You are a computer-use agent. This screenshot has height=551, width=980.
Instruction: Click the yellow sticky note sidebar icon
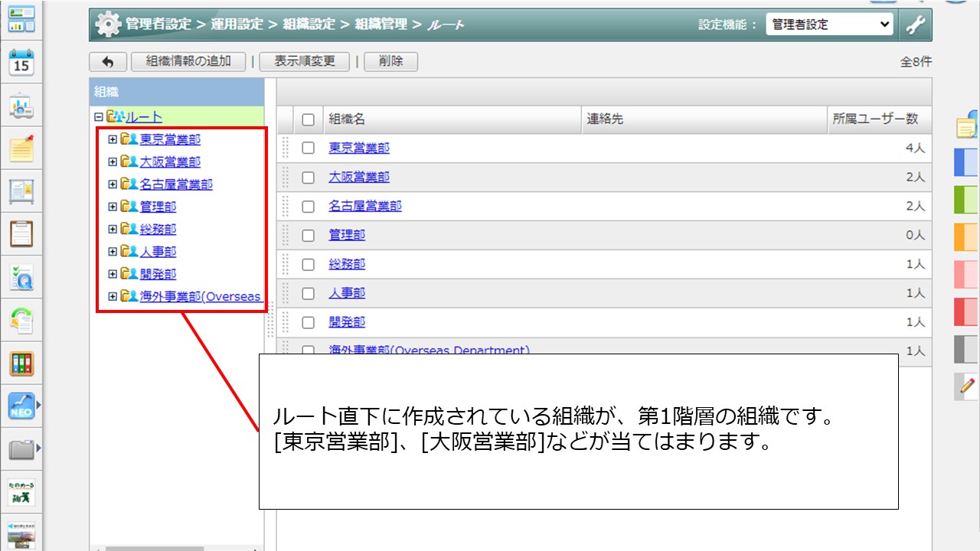click(x=21, y=148)
